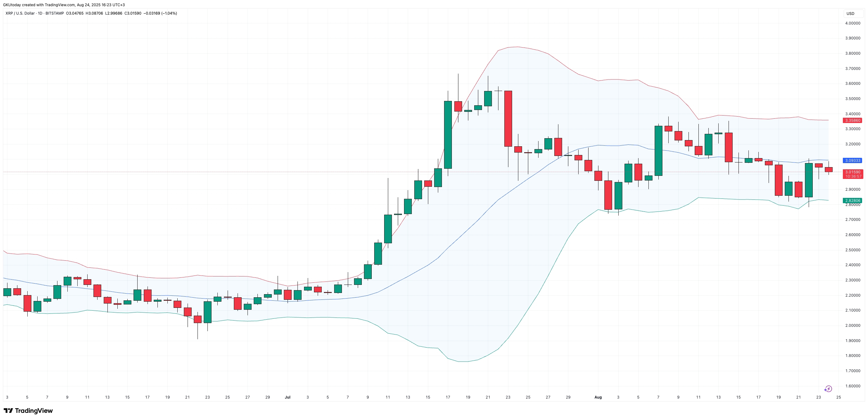Image resolution: width=868 pixels, height=420 pixels.
Task: Click the red 3.01590 current price label
Action: click(x=852, y=172)
